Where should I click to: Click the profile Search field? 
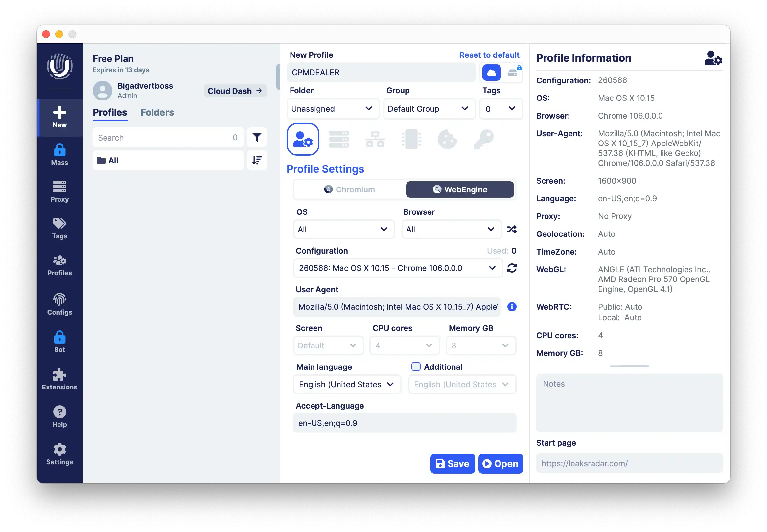(x=168, y=137)
